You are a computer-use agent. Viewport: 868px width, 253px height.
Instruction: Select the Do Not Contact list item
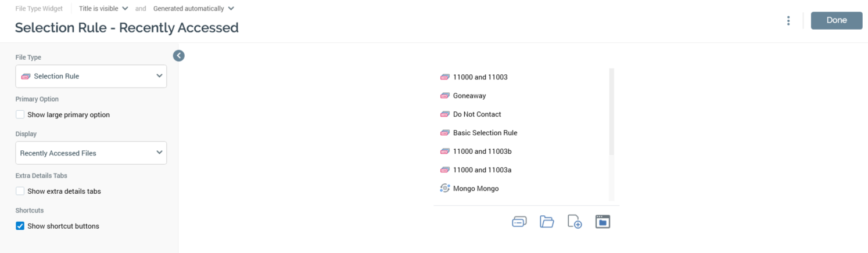pos(476,114)
